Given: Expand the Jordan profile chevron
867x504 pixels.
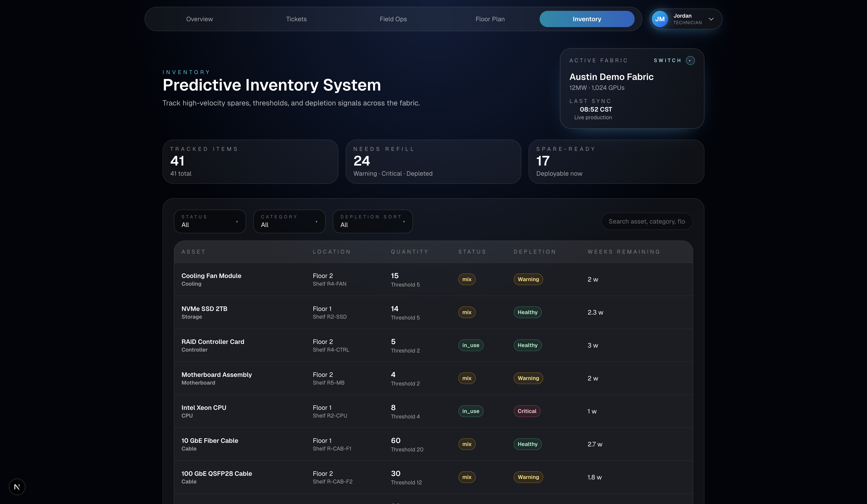Looking at the screenshot, I should pos(711,19).
